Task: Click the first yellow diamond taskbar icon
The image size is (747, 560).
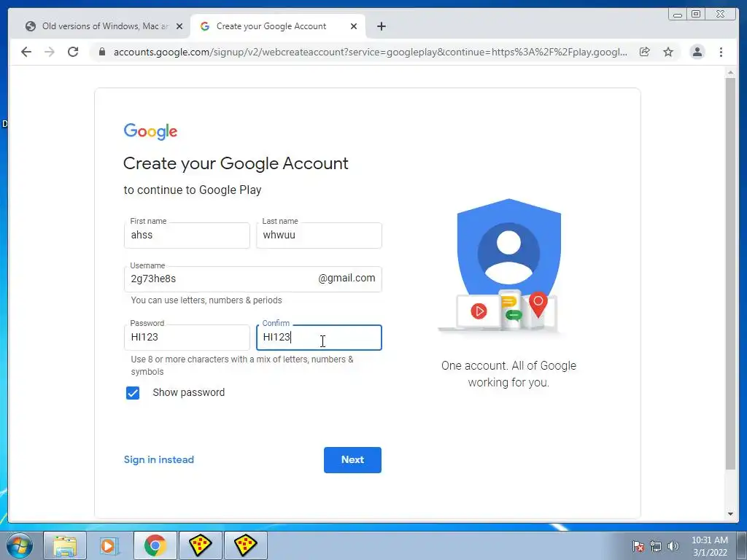Action: tap(200, 545)
